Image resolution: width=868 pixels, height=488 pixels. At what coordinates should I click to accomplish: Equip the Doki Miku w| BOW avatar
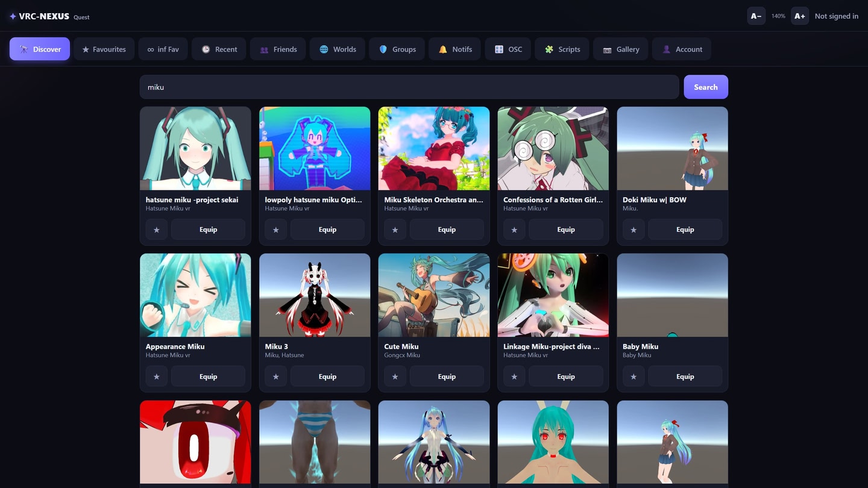pyautogui.click(x=685, y=230)
